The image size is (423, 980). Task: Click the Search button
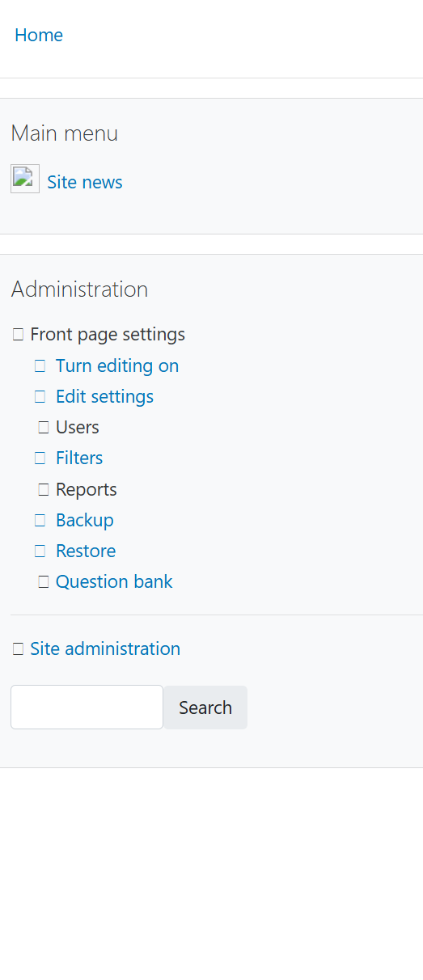tap(205, 708)
